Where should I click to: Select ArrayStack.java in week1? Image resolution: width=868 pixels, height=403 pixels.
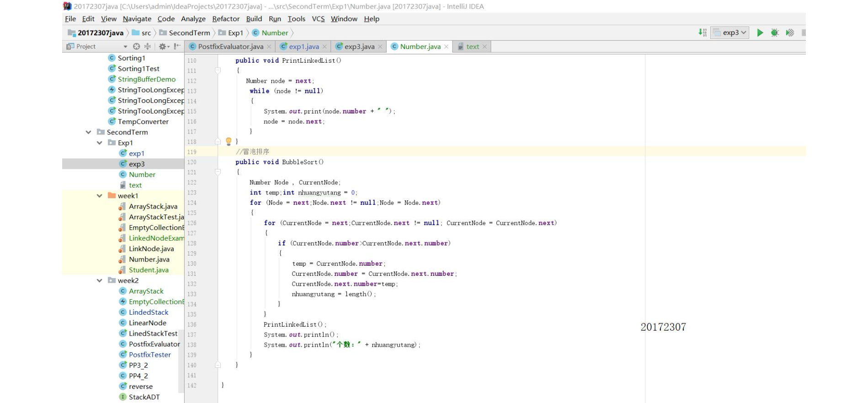[148, 206]
